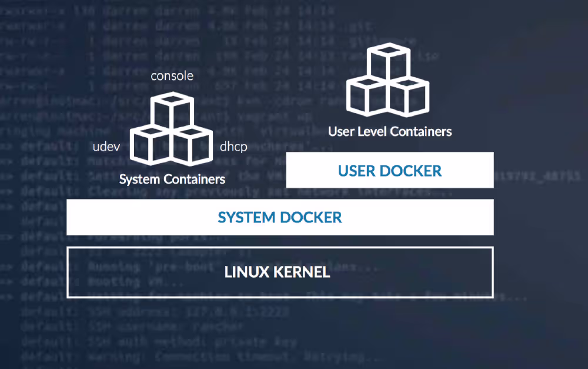
Task: Open the USER DOCKER block
Action: point(389,169)
